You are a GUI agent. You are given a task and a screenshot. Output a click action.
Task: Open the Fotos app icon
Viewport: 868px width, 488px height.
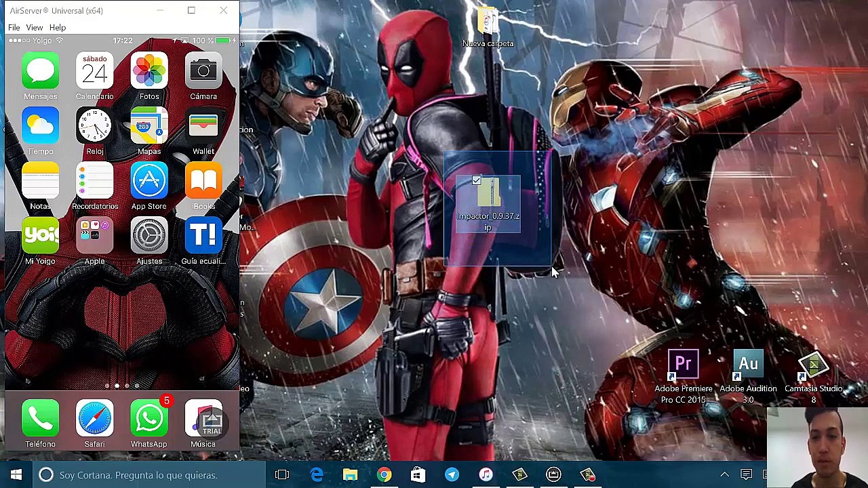[149, 70]
